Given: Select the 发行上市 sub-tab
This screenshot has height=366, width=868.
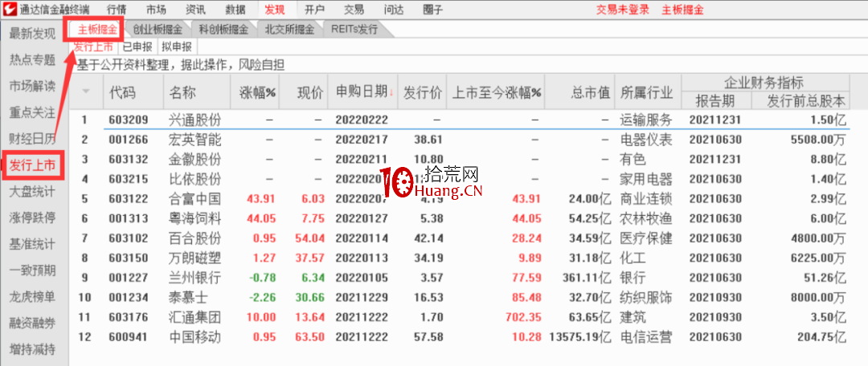Looking at the screenshot, I should [x=93, y=47].
